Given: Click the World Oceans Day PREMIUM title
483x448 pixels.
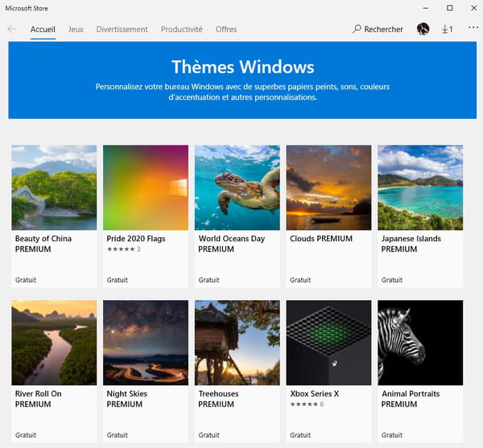Looking at the screenshot, I should (x=231, y=244).
